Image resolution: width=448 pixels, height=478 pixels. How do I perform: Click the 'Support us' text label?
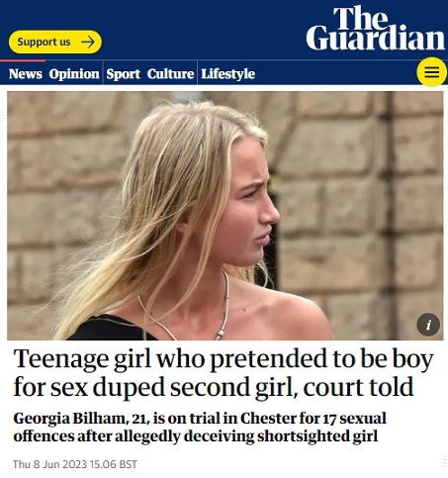(x=44, y=42)
